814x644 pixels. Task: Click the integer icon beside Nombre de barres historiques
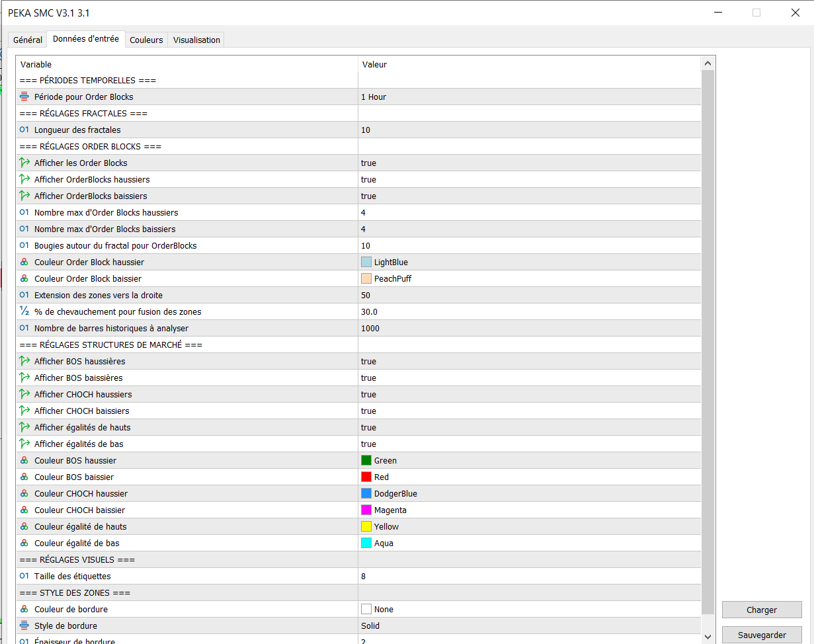(x=24, y=328)
